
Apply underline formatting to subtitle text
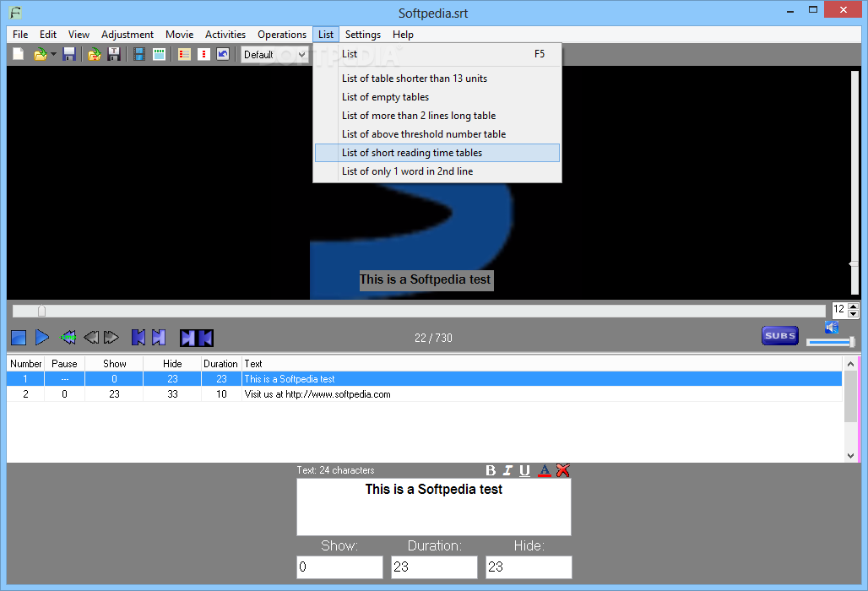(x=525, y=470)
